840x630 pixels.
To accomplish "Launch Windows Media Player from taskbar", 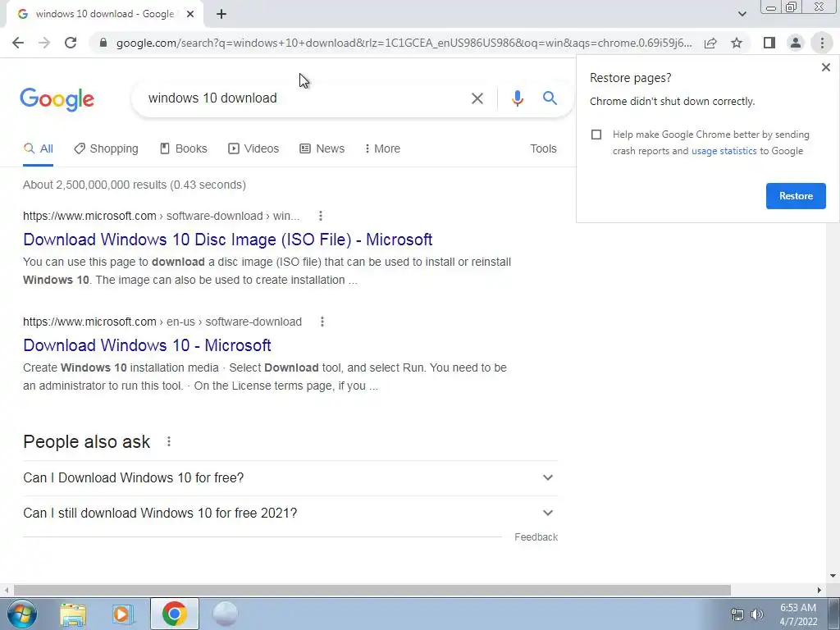I will point(123,614).
